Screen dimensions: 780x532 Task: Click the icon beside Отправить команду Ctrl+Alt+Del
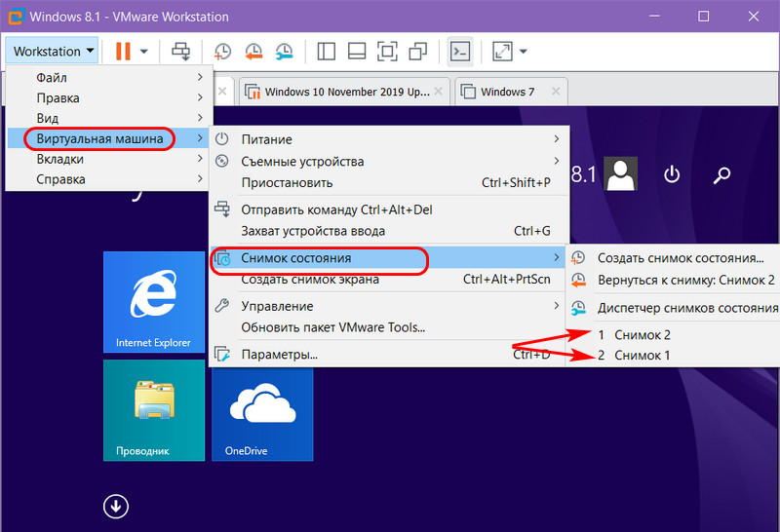pos(222,209)
